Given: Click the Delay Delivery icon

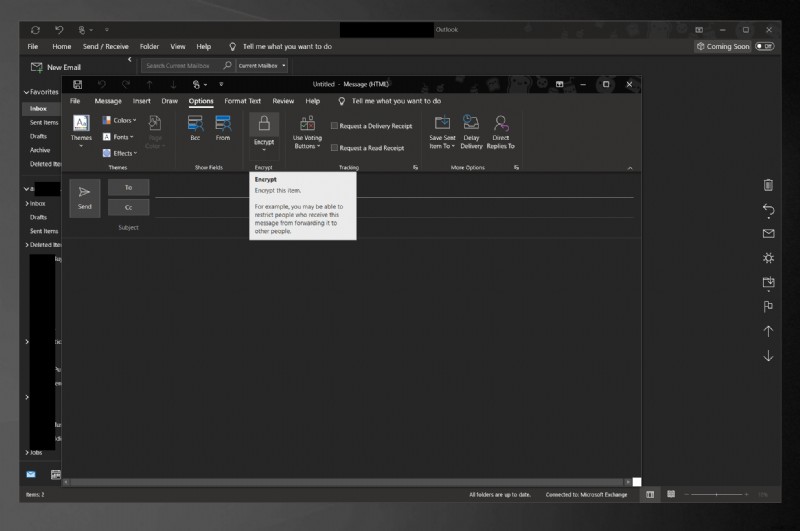Looking at the screenshot, I should click(x=471, y=128).
